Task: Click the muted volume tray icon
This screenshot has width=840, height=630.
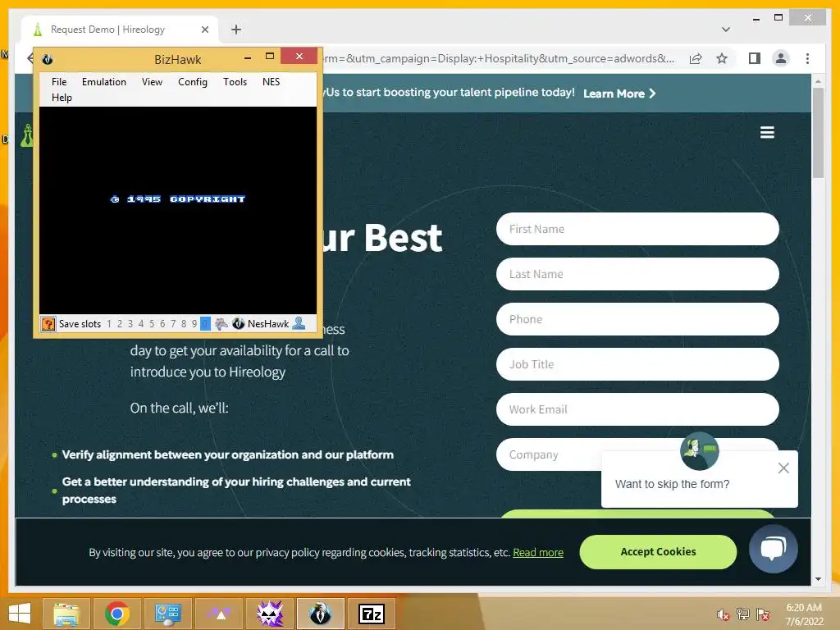Action: pyautogui.click(x=724, y=614)
